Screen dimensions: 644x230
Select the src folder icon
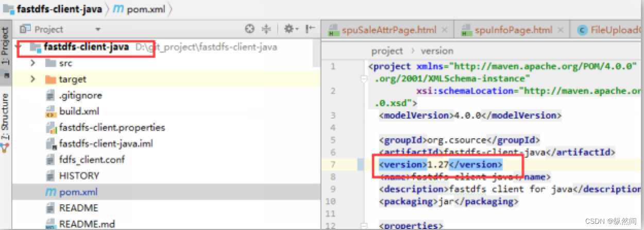[50, 63]
